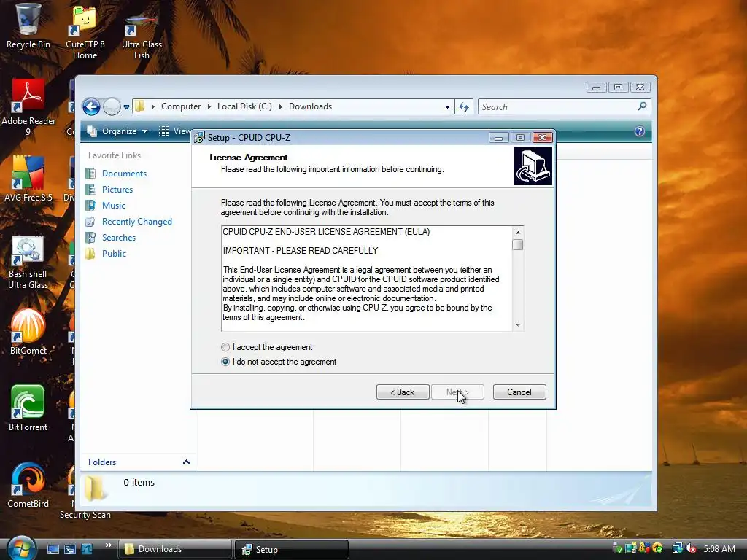Switch to Setup taskbar button
747x560 pixels.
[x=292, y=549]
